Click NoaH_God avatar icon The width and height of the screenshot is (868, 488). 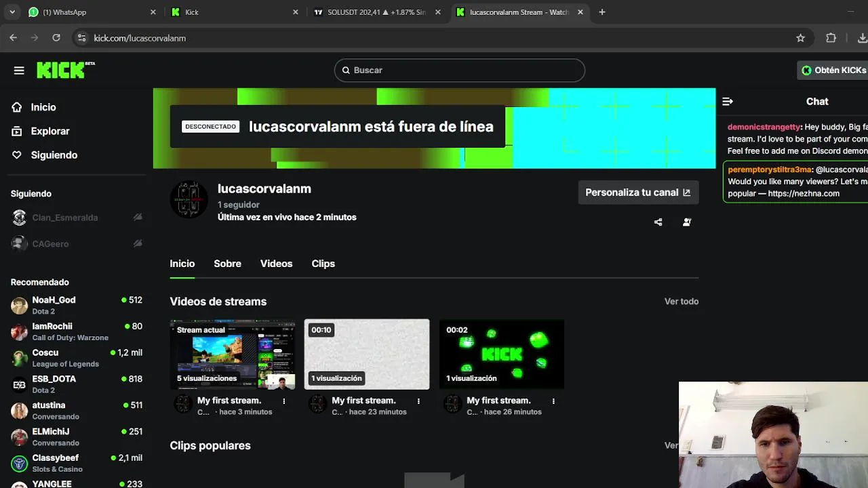20,306
